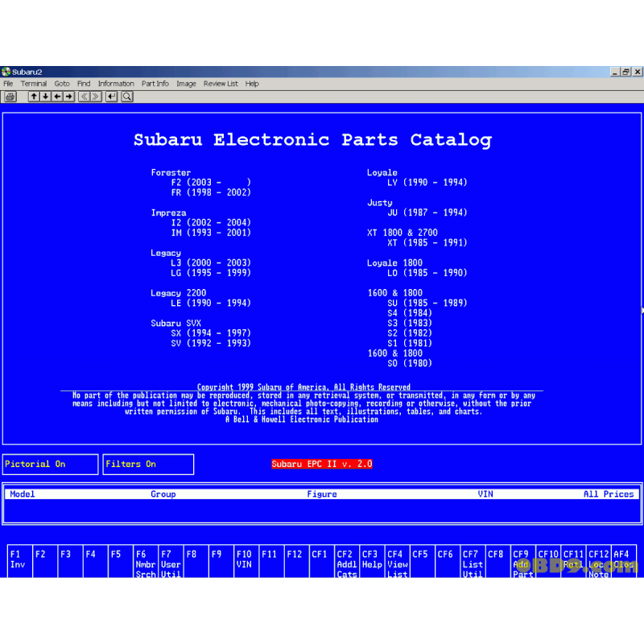Select Forester model F2 (2003 - )
Image resolution: width=644 pixels, height=644 pixels.
coord(211,183)
